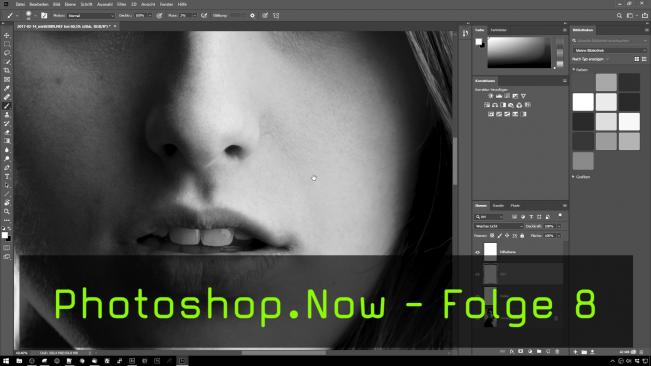Open the Layers panel options menu
This screenshot has height=366, width=651.
click(x=564, y=206)
